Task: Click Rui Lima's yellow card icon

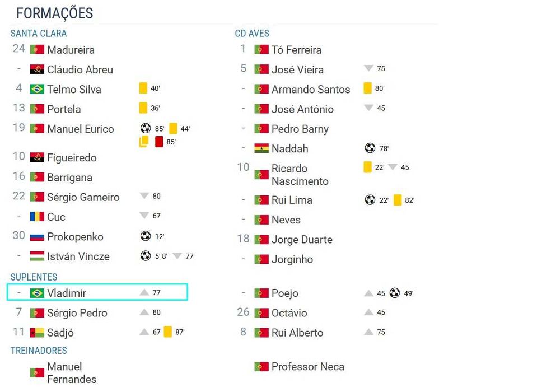Action: click(x=398, y=200)
